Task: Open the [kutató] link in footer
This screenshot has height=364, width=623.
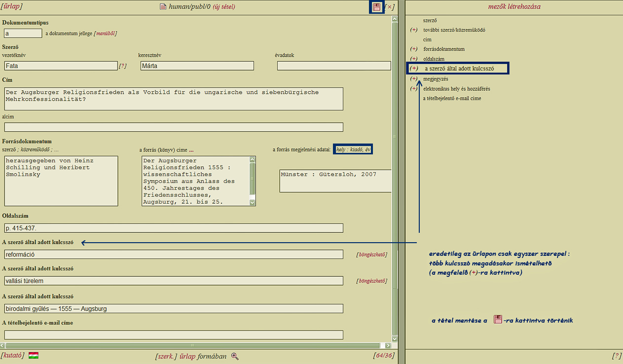Action: click(x=13, y=356)
